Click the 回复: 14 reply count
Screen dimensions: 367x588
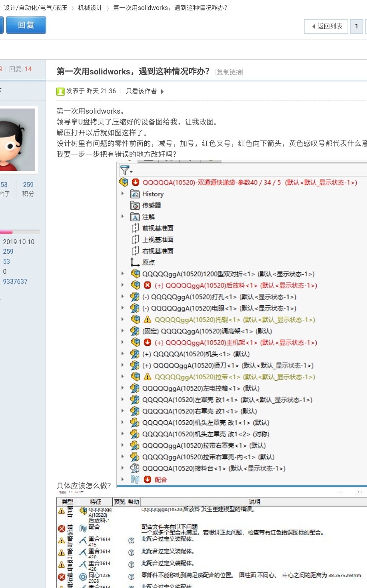click(20, 69)
